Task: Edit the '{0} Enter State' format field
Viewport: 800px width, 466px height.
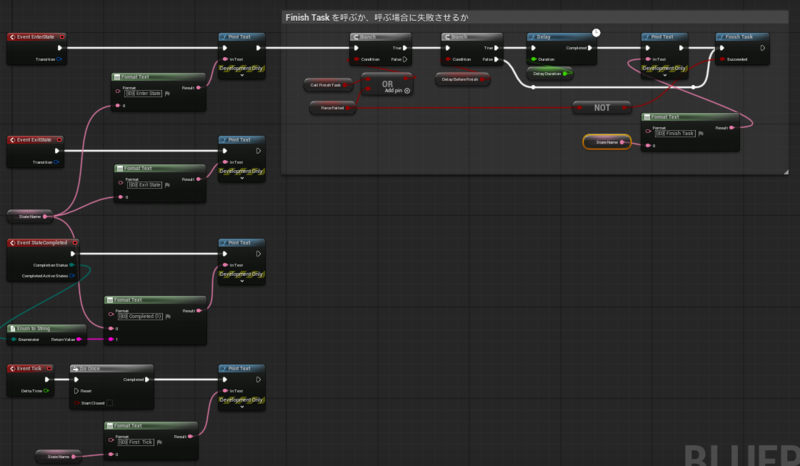Action: [x=143, y=93]
